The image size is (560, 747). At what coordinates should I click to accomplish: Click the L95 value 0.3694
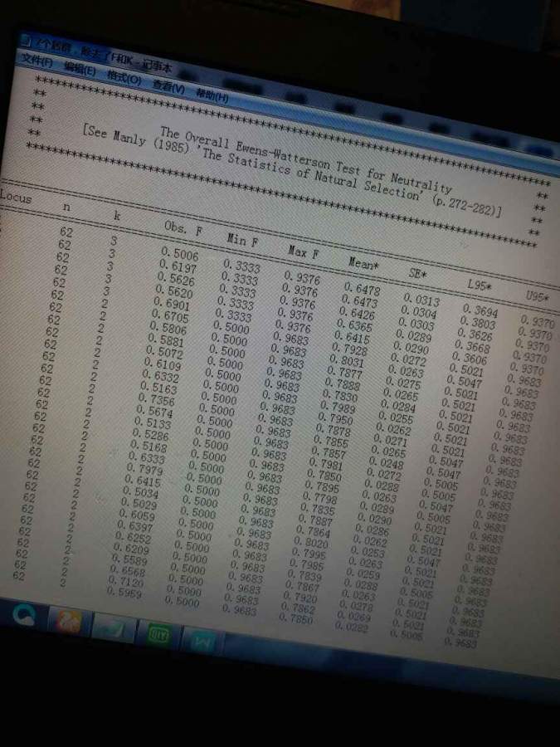click(480, 311)
